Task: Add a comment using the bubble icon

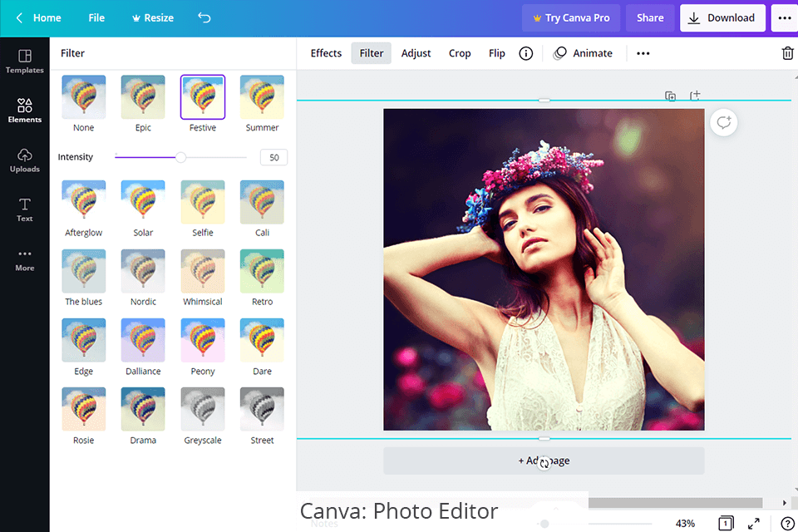Action: pyautogui.click(x=724, y=123)
